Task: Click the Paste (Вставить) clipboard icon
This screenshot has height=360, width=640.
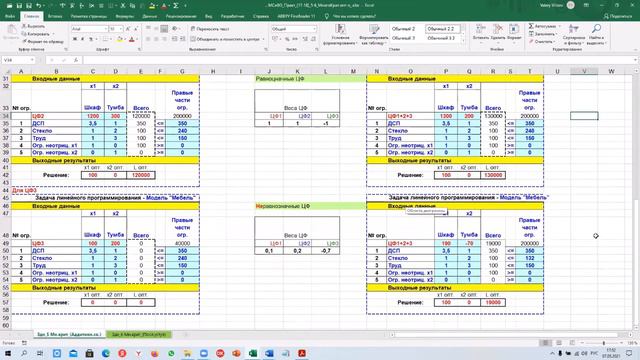Action: (11, 32)
